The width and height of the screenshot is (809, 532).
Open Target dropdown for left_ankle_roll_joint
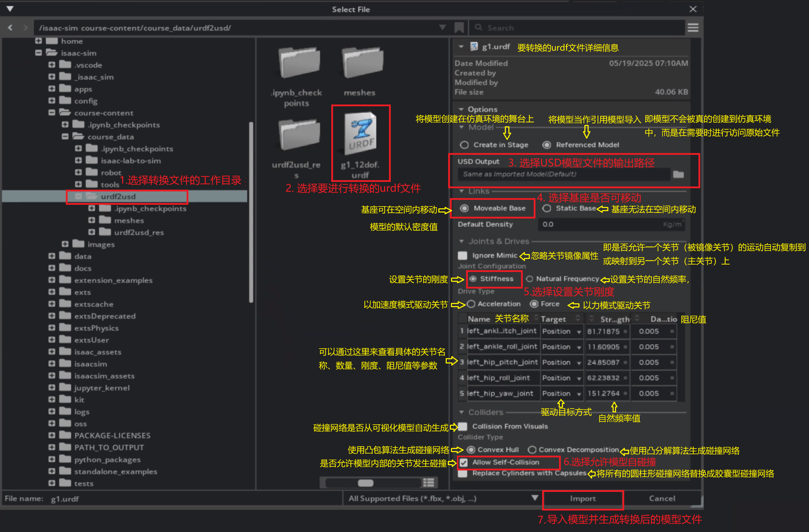point(562,347)
